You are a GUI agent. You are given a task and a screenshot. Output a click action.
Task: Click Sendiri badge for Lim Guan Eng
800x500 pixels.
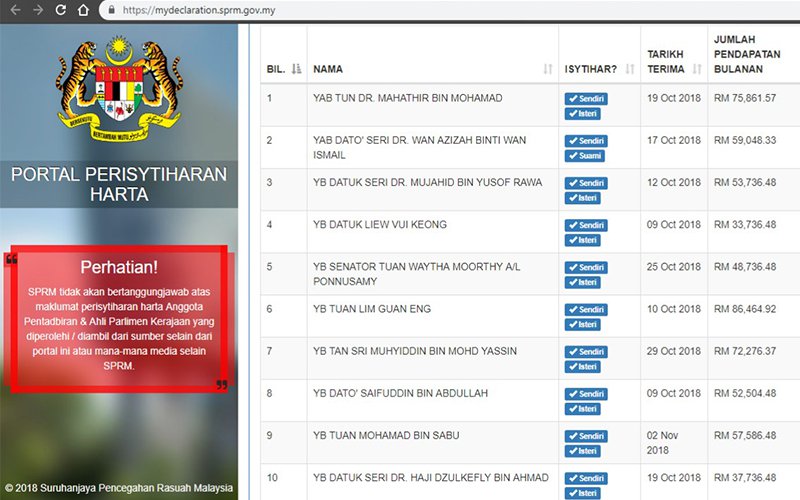(586, 310)
